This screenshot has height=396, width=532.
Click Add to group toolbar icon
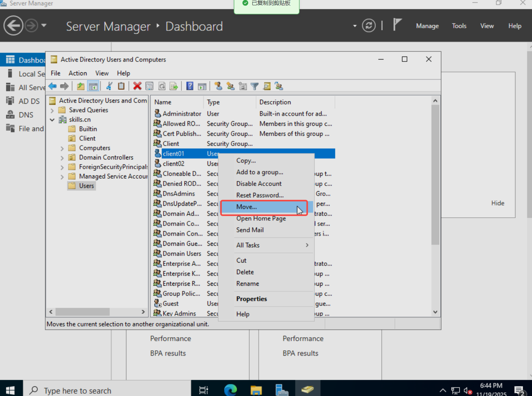point(279,86)
